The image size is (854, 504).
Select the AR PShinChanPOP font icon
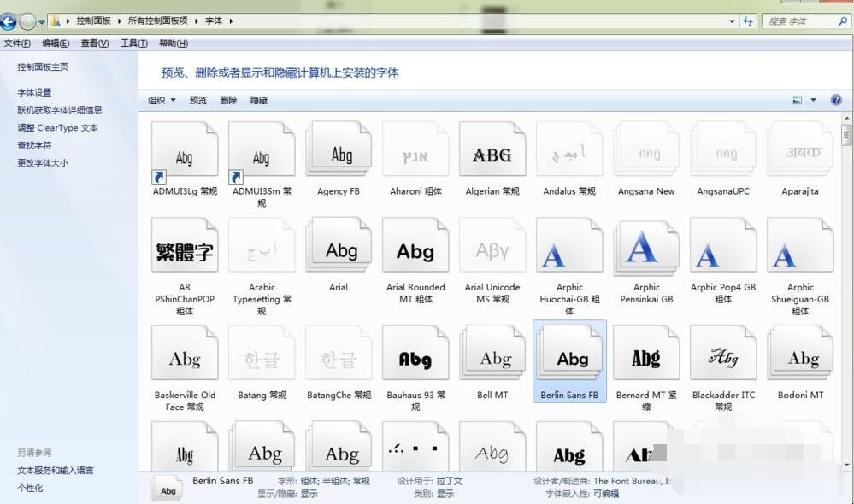pos(185,245)
